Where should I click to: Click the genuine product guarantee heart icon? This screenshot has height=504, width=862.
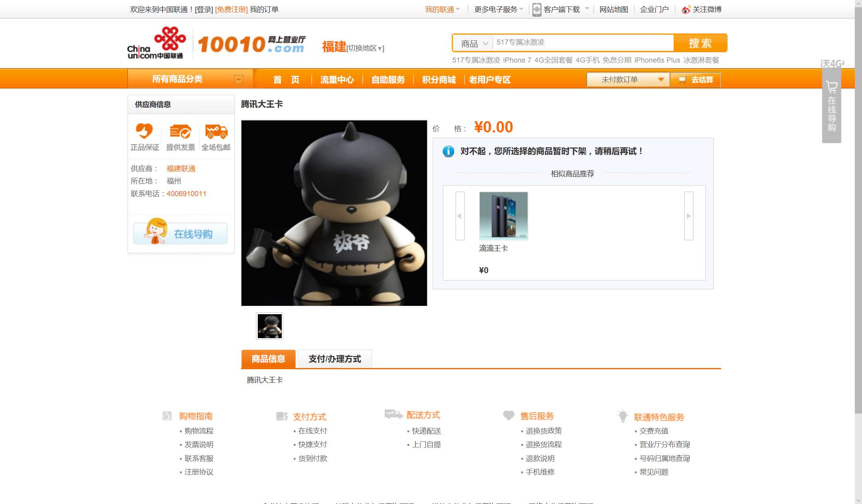144,131
